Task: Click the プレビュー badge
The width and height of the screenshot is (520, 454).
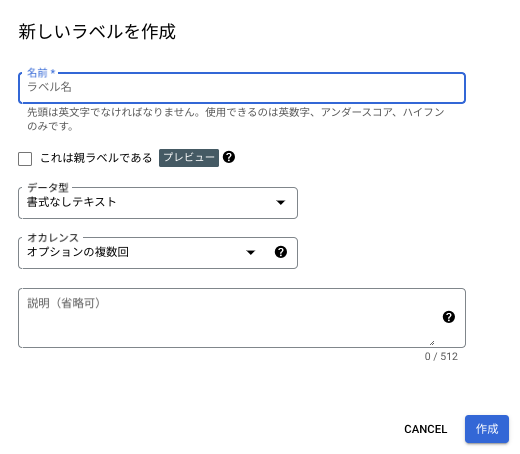Action: click(x=189, y=158)
